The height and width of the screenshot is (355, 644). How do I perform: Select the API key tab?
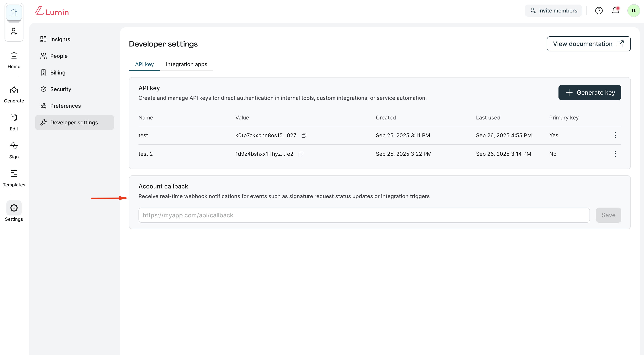point(144,64)
